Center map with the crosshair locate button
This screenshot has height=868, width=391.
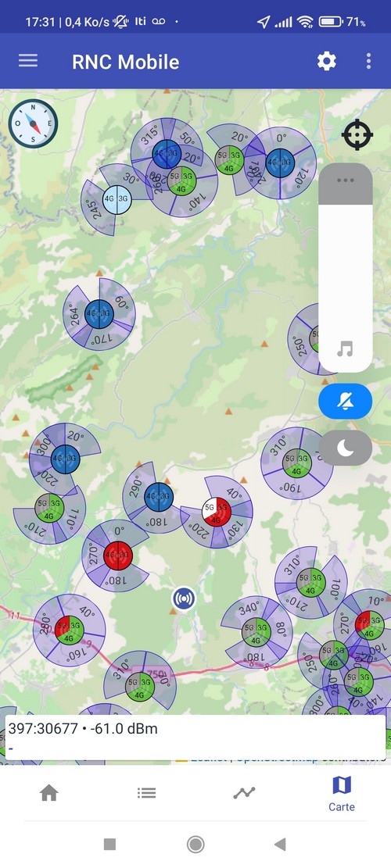pos(357,134)
